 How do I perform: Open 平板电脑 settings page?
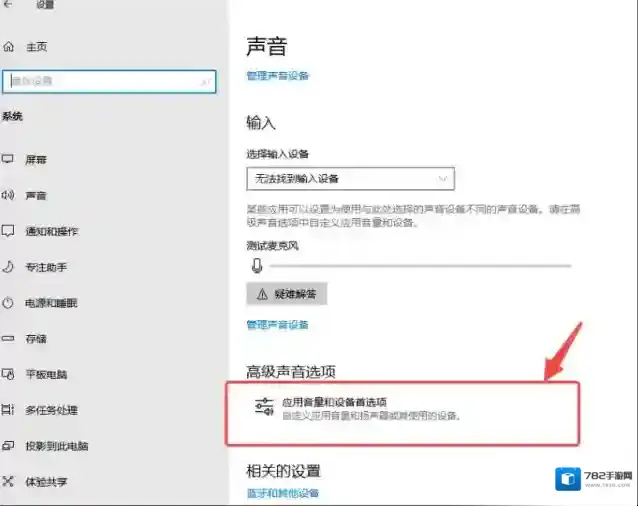coord(46,374)
